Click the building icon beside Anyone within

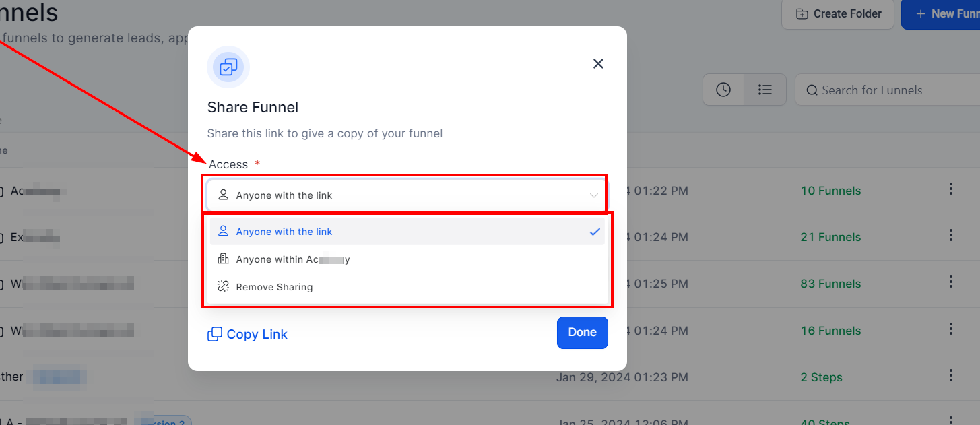(x=223, y=259)
